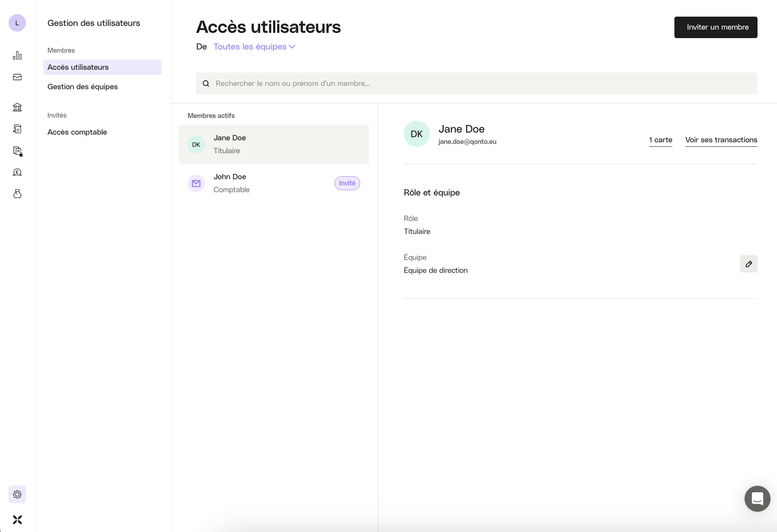777x532 pixels.
Task: Open the Toutes les équipes dropdown
Action: point(249,47)
